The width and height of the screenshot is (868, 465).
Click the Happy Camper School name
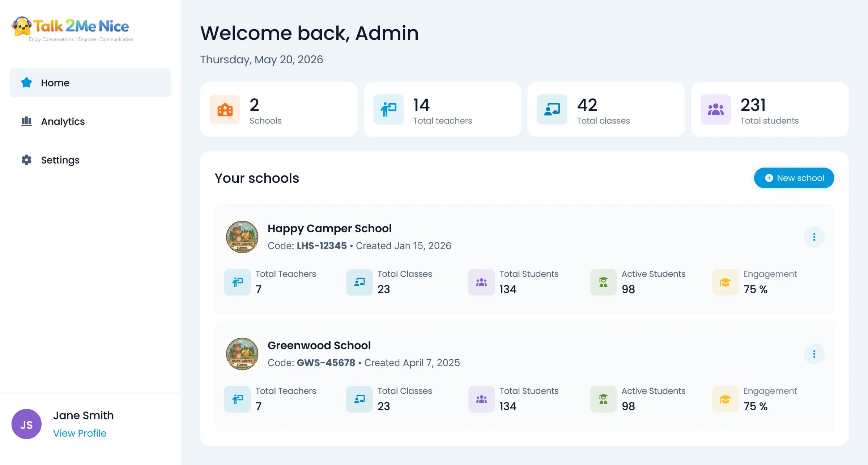[x=329, y=229]
